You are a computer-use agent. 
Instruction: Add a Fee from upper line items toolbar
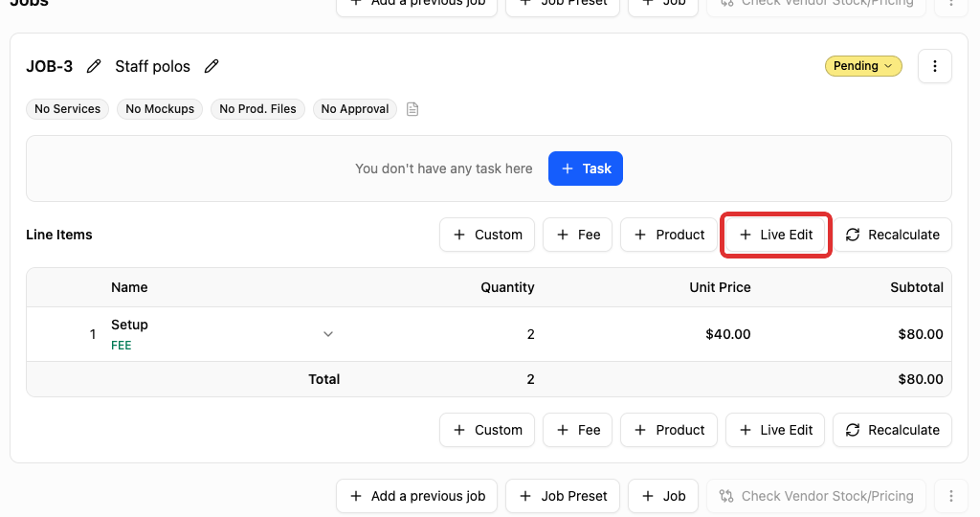577,235
